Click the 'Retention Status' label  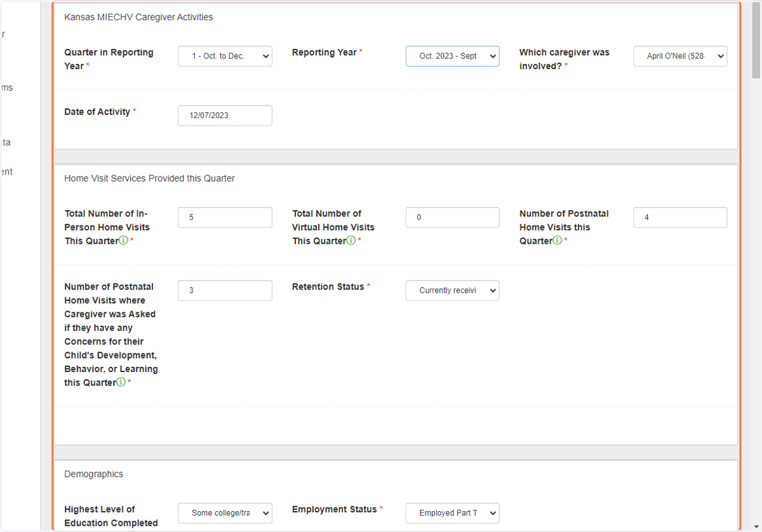pyautogui.click(x=328, y=287)
